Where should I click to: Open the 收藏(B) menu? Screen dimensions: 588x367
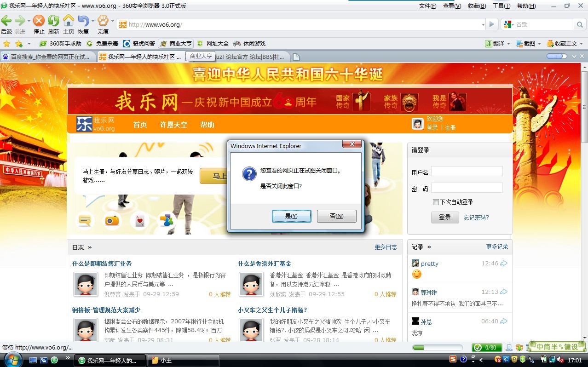(477, 6)
